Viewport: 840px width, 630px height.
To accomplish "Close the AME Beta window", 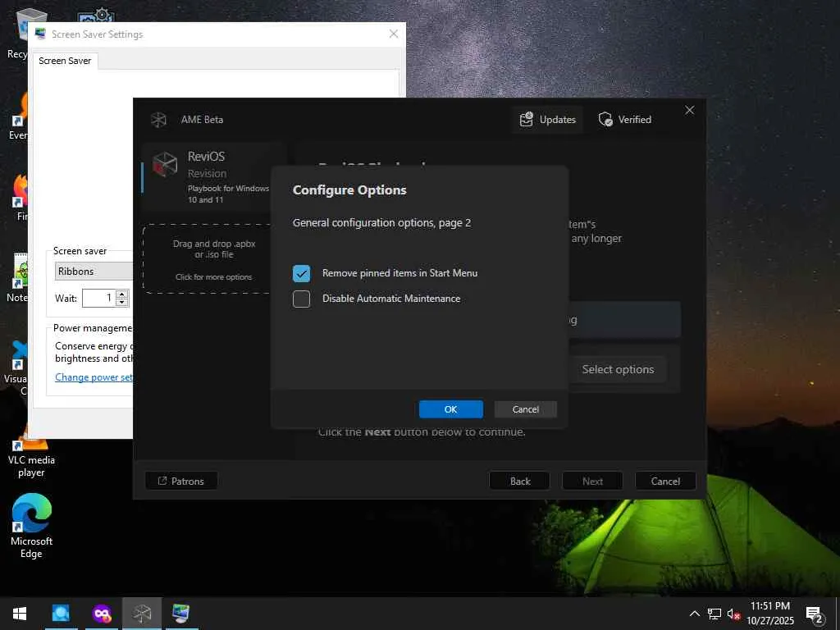I will [x=689, y=110].
